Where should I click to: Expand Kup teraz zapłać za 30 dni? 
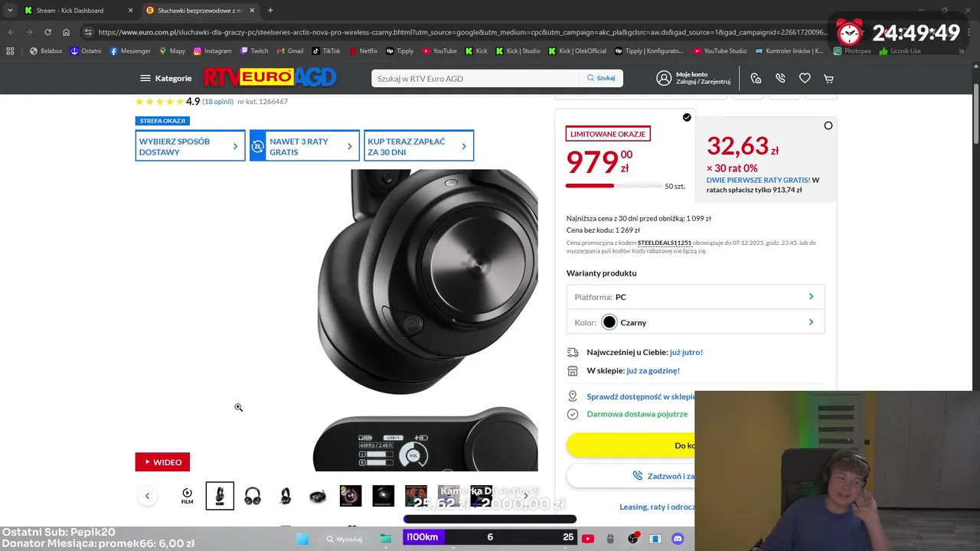(x=418, y=146)
